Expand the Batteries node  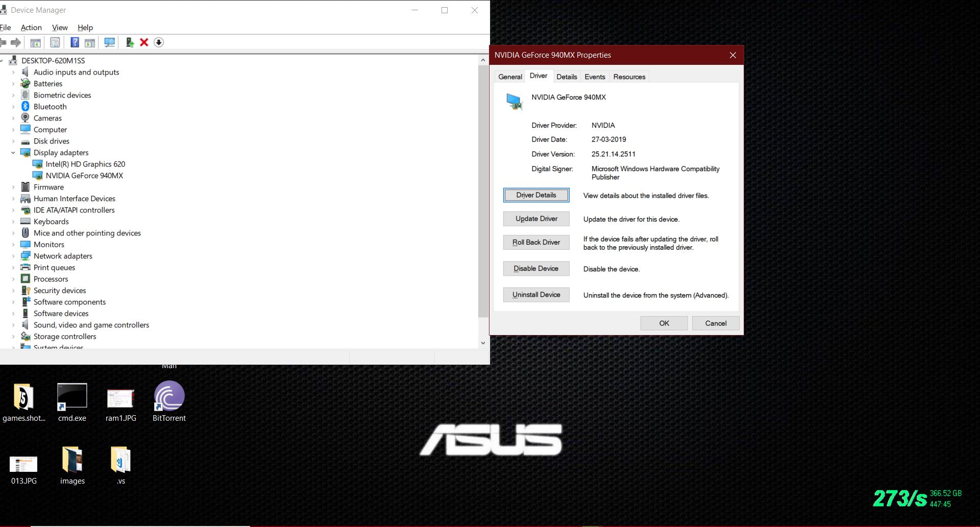click(13, 84)
